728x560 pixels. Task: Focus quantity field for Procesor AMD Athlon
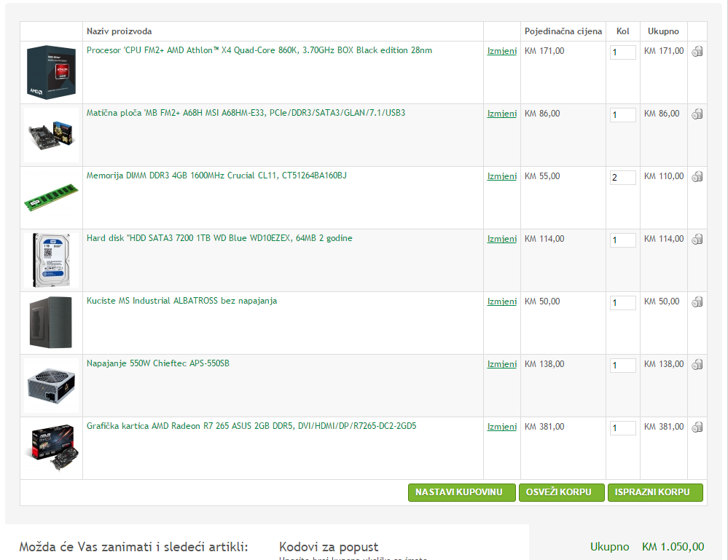pyautogui.click(x=622, y=52)
